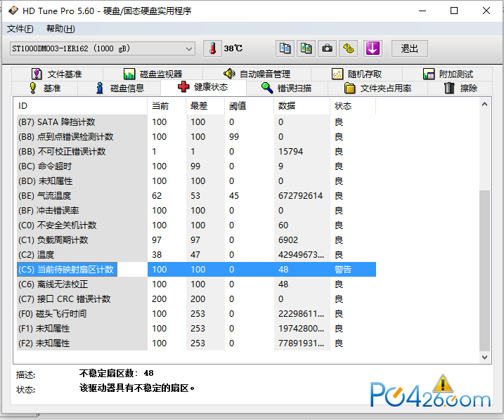504x420 pixels.
Task: Switch to the 附加测试 tab
Action: coord(448,74)
